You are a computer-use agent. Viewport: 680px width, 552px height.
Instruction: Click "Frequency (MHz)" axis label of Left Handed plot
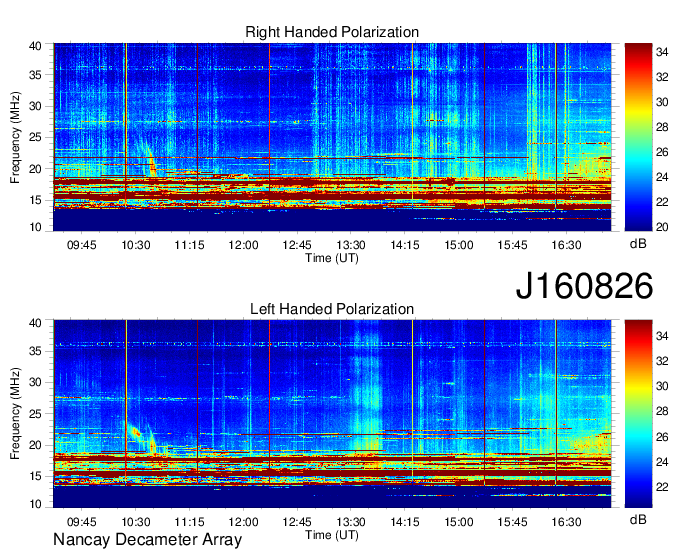[x=15, y=414]
